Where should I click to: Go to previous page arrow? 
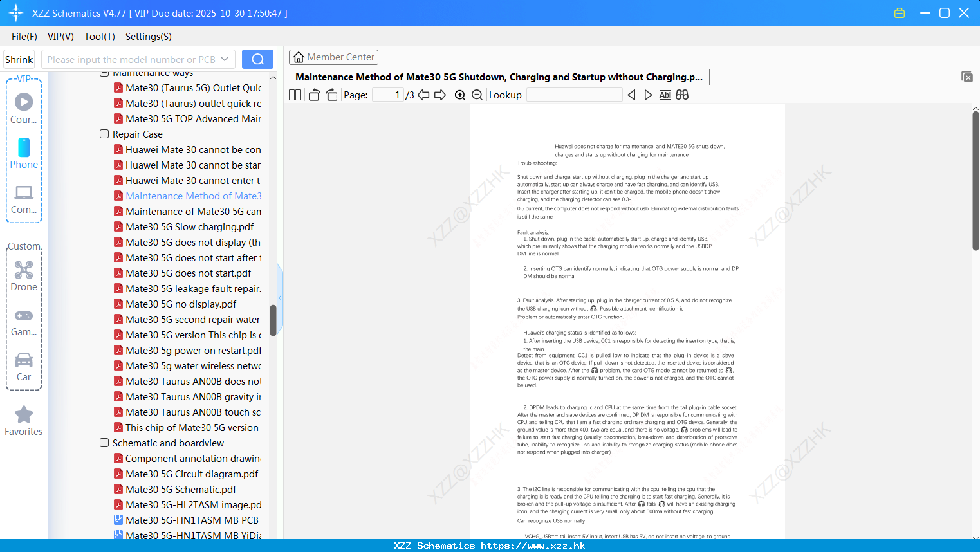pyautogui.click(x=423, y=95)
